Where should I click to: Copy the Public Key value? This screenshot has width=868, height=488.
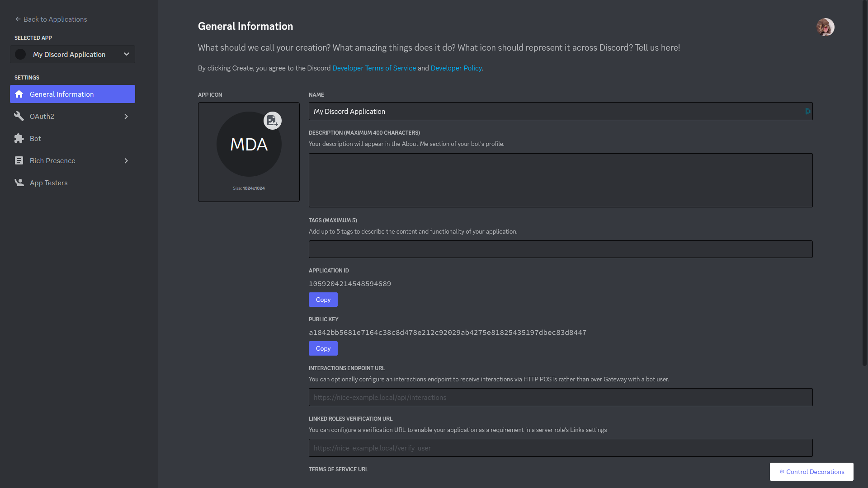(323, 348)
